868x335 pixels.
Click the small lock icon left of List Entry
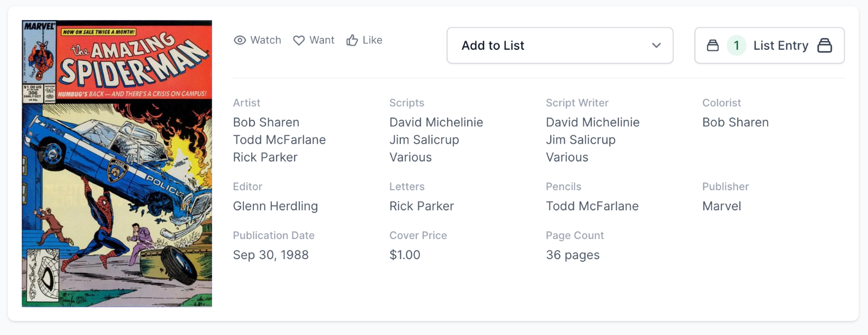(x=713, y=46)
